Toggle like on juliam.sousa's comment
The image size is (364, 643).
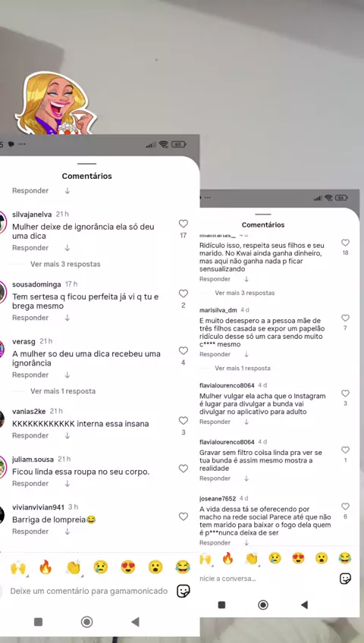tap(184, 469)
